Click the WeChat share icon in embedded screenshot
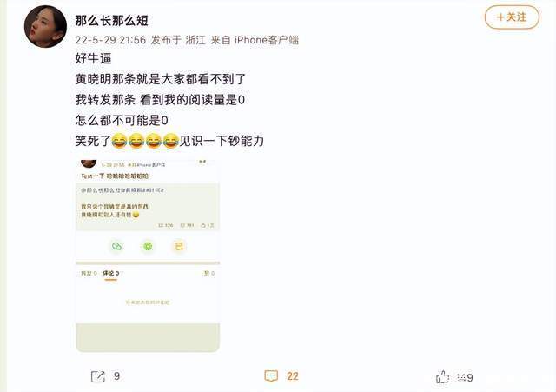 coord(116,246)
